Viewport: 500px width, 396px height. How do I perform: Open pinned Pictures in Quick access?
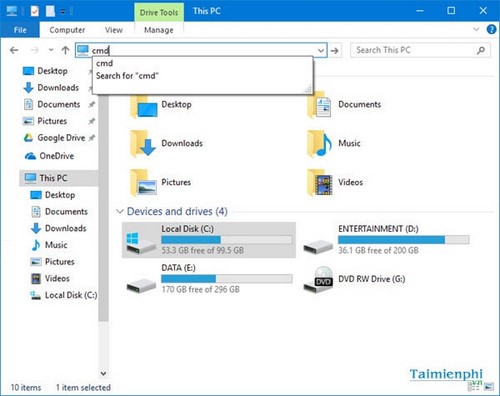[x=52, y=121]
